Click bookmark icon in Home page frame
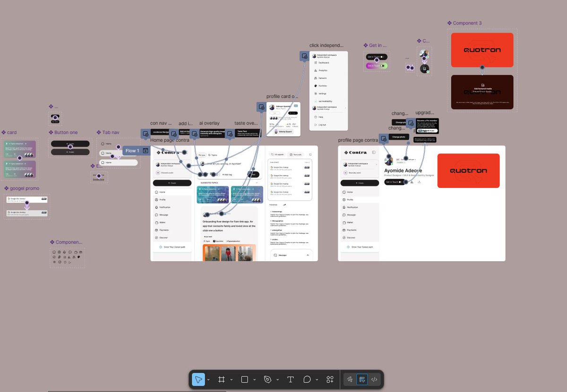The height and width of the screenshot is (392, 567). [310, 154]
